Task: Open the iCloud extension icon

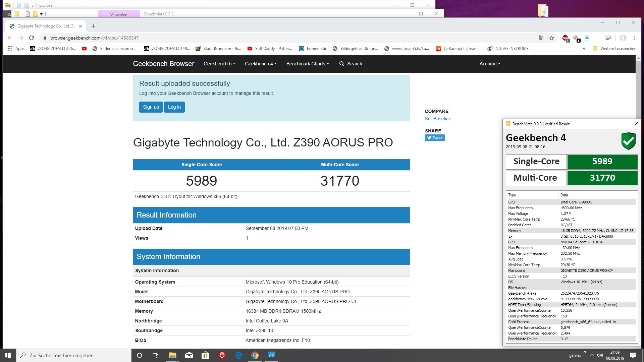Action: click(587, 38)
